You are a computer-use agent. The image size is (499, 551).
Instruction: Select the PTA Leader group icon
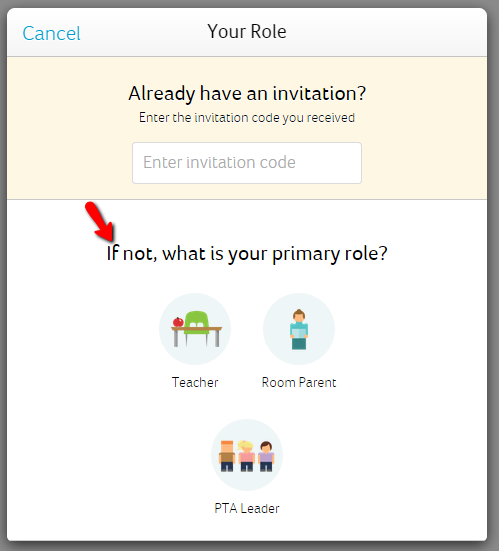pos(247,455)
